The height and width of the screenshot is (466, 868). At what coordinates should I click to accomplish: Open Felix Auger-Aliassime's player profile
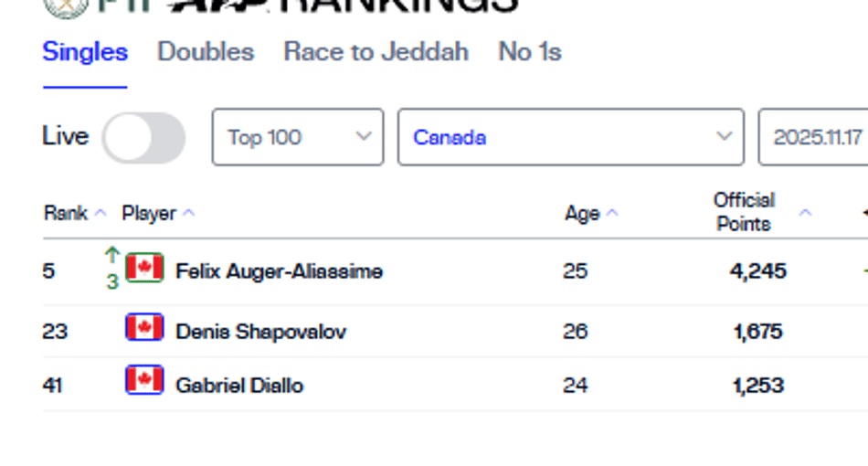[x=279, y=271]
